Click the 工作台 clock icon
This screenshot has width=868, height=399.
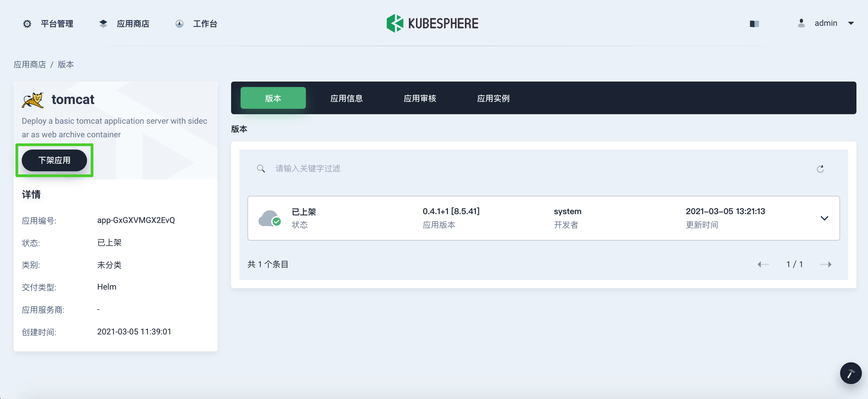coord(179,23)
